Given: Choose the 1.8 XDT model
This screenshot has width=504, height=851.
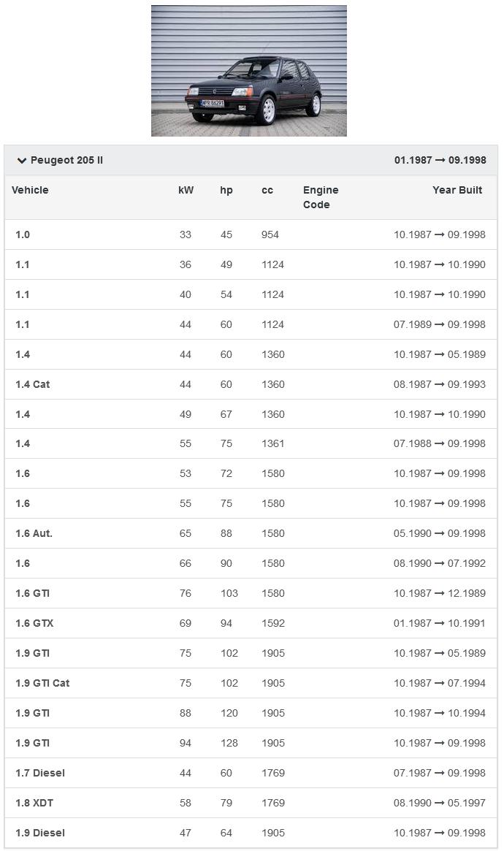Looking at the screenshot, I should pyautogui.click(x=34, y=803).
